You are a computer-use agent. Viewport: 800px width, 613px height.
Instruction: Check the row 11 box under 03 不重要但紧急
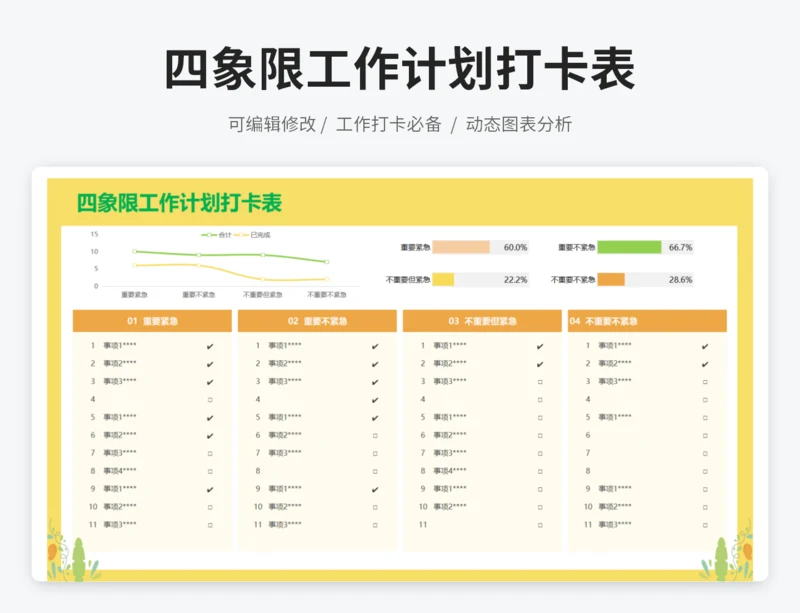[x=540, y=525]
